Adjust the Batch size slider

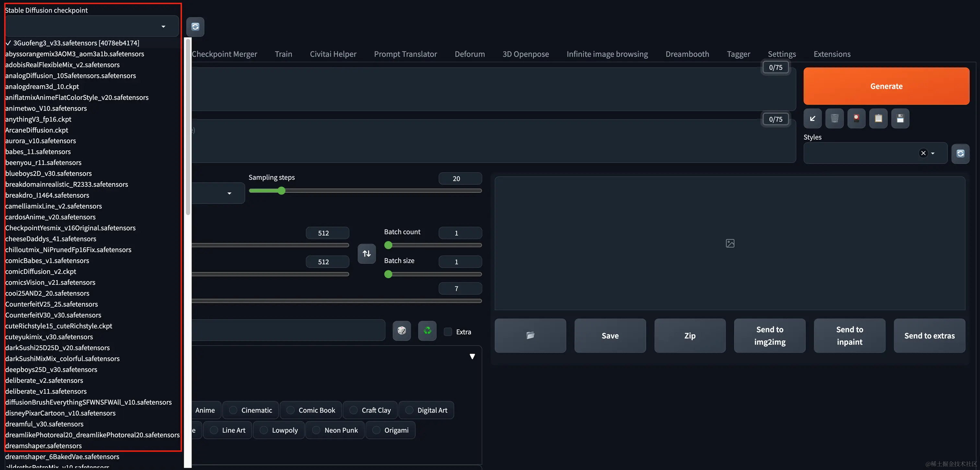coord(433,274)
